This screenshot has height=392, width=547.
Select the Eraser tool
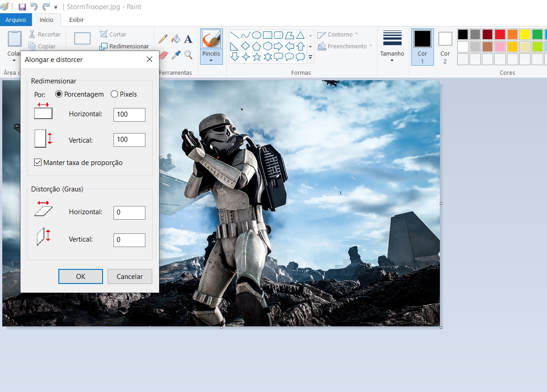tap(163, 55)
